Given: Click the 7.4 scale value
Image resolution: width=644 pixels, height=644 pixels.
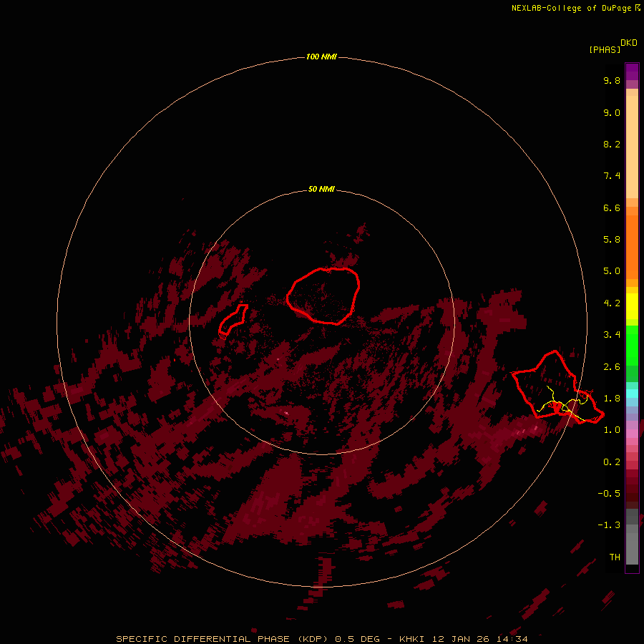Looking at the screenshot, I should tap(612, 176).
